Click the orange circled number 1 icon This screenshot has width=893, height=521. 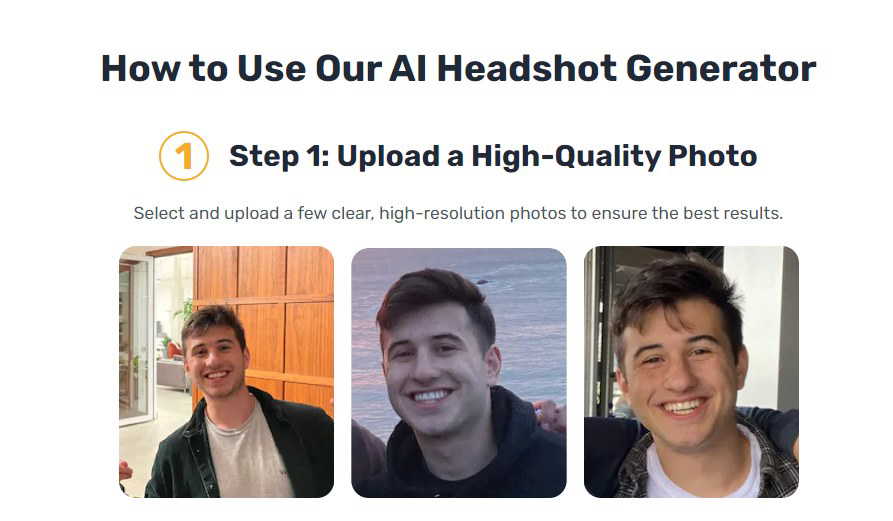(183, 156)
